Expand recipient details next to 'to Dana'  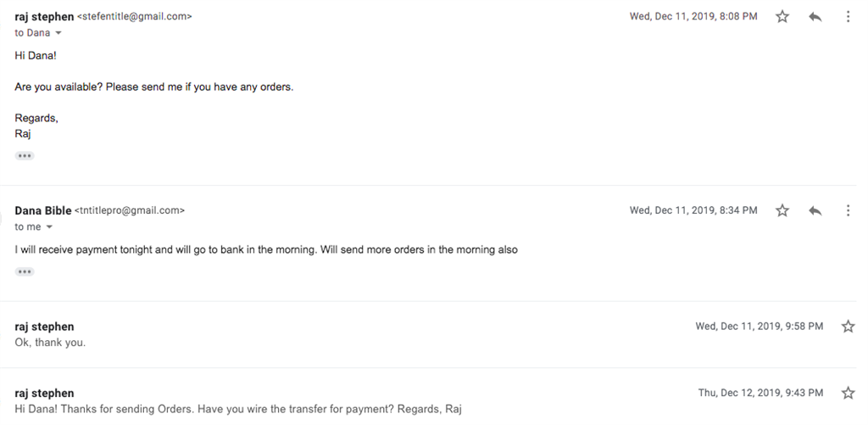(x=58, y=33)
